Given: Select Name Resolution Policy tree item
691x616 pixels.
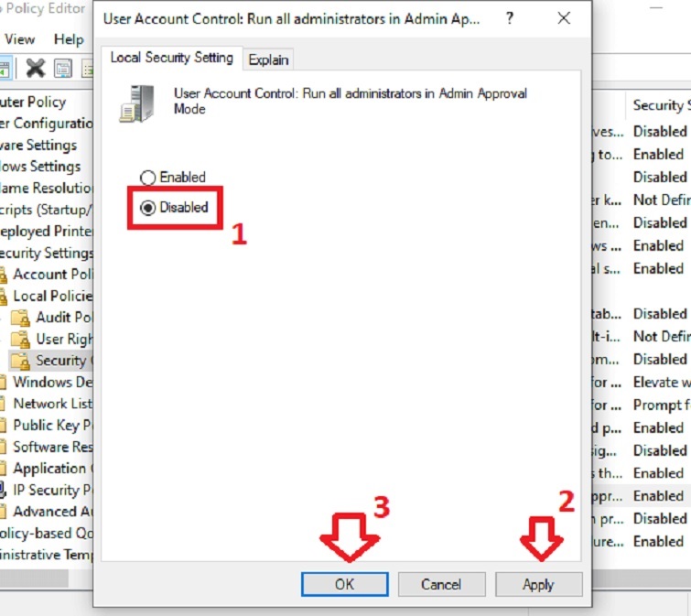Looking at the screenshot, I should click(47, 189).
